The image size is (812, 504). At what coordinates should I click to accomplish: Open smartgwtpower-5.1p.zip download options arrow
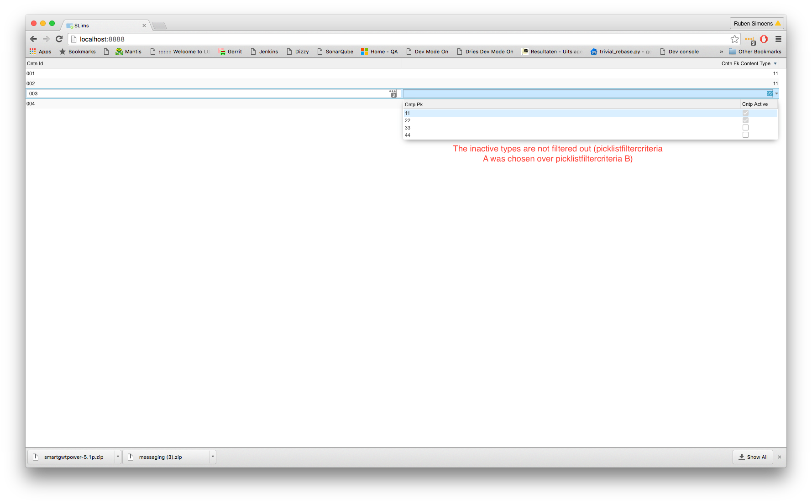click(x=118, y=457)
